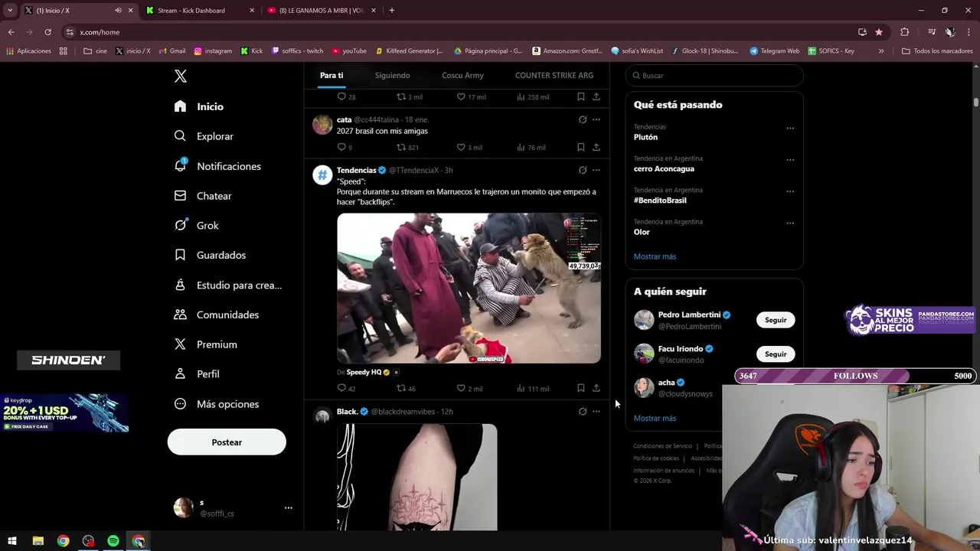Play the Speed Morocco monkey video
Screen dimensions: 980x551
(x=469, y=288)
